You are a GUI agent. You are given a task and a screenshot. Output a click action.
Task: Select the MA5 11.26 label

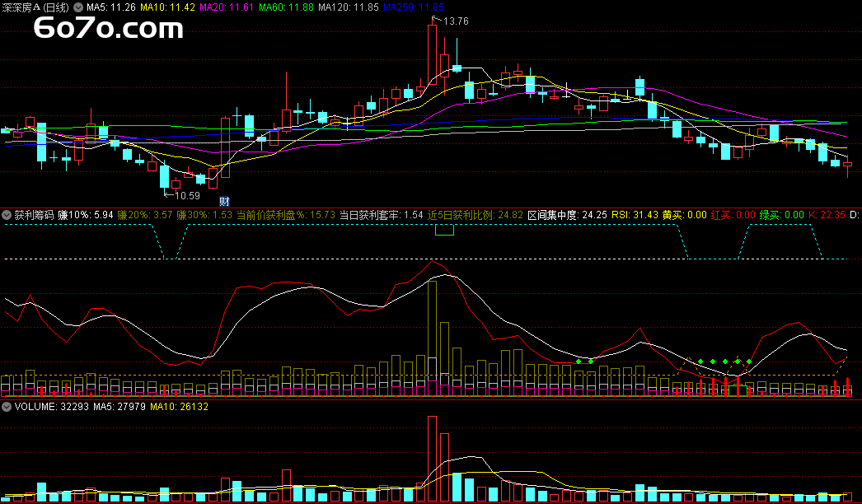(110, 7)
